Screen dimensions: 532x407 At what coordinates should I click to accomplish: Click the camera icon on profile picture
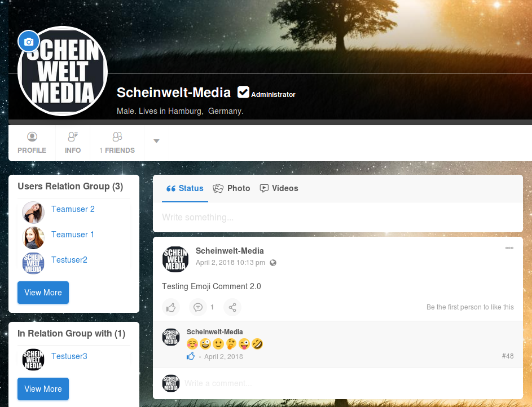29,42
